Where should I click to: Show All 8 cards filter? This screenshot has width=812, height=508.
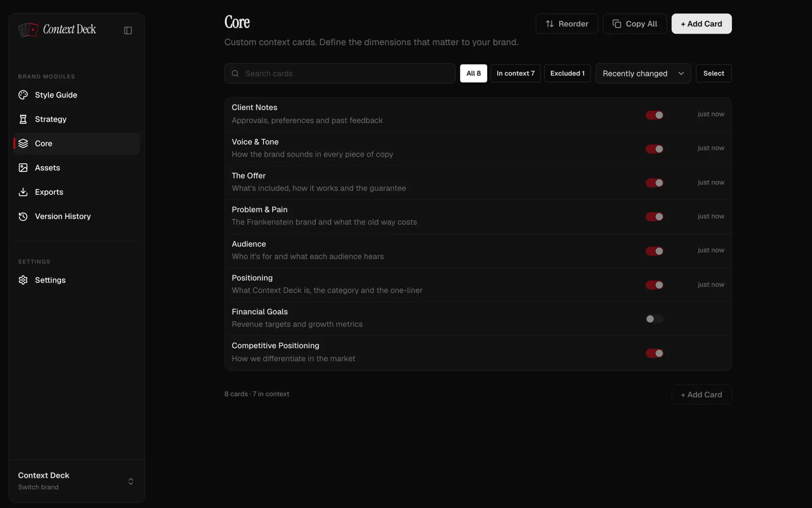coord(473,74)
